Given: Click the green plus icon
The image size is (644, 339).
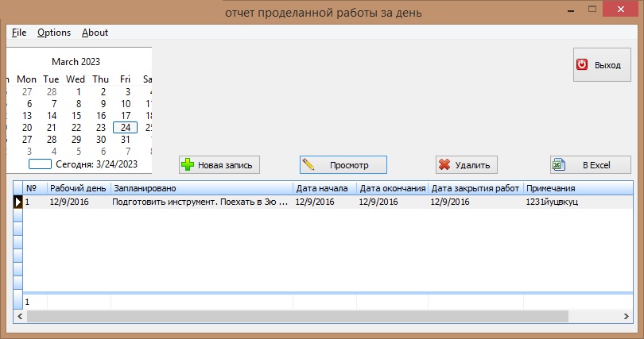Looking at the screenshot, I should [188, 165].
